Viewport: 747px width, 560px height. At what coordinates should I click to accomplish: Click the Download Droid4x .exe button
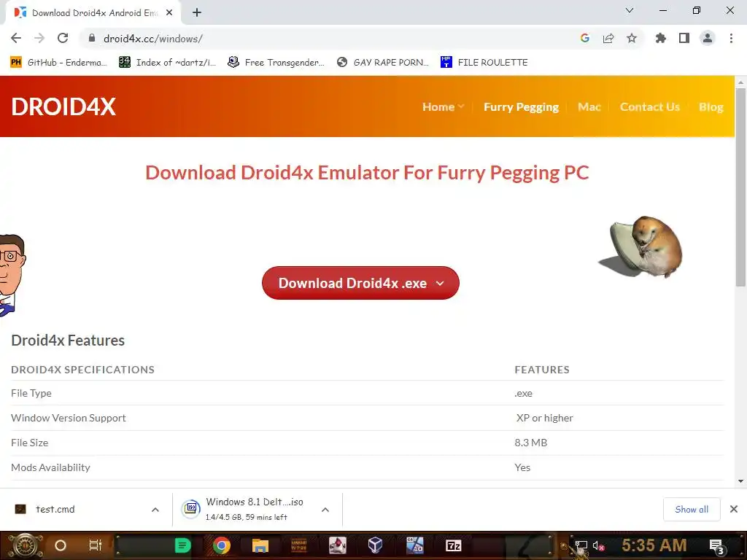(x=360, y=283)
